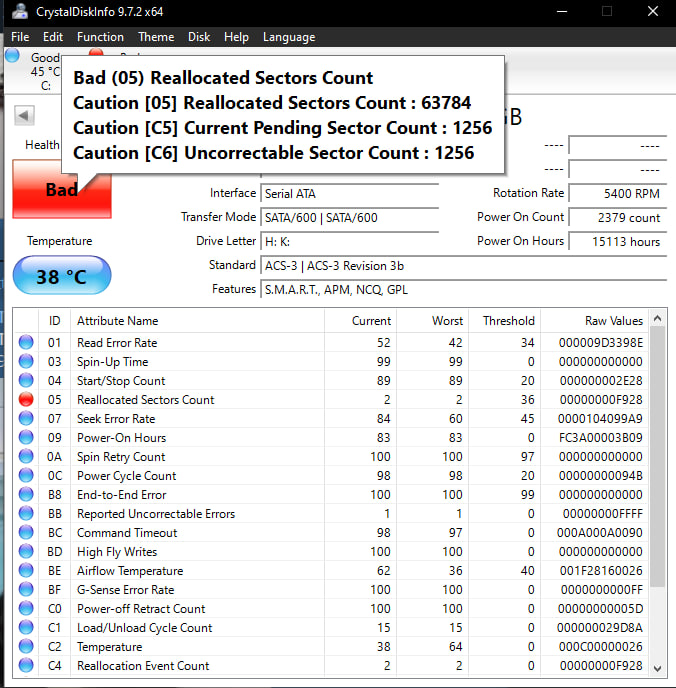The height and width of the screenshot is (688, 676).
Task: Select the Seek Error Rate attribute name
Action: coord(116,419)
